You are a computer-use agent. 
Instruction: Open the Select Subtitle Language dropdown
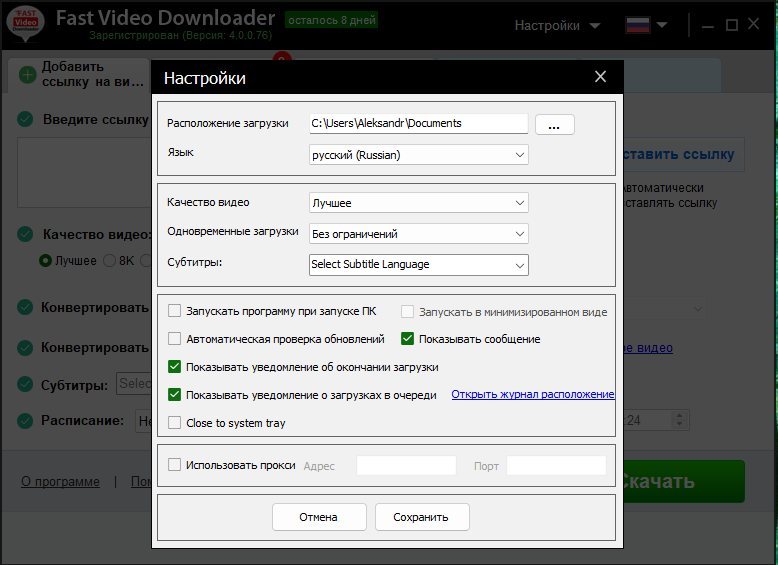coord(419,264)
